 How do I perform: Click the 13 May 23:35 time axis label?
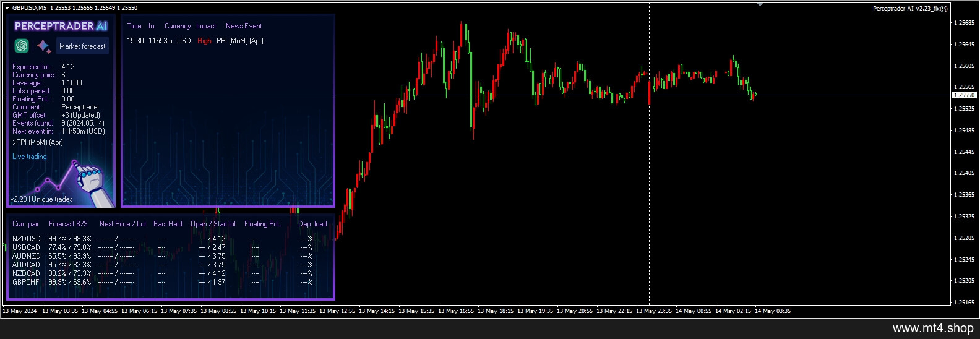coord(654,311)
